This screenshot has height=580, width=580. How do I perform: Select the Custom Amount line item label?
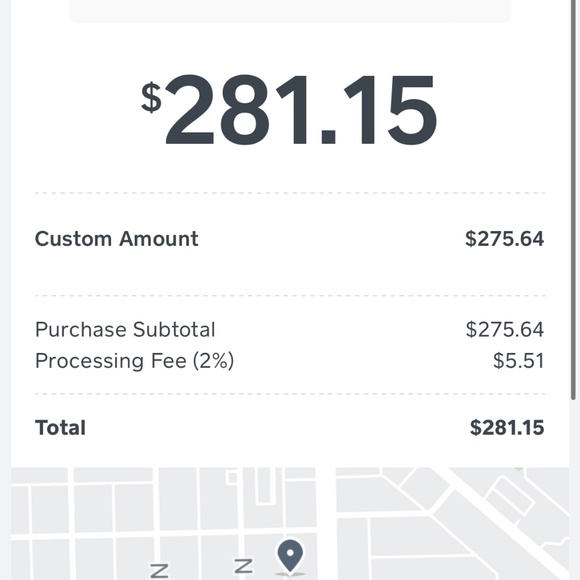pyautogui.click(x=117, y=239)
